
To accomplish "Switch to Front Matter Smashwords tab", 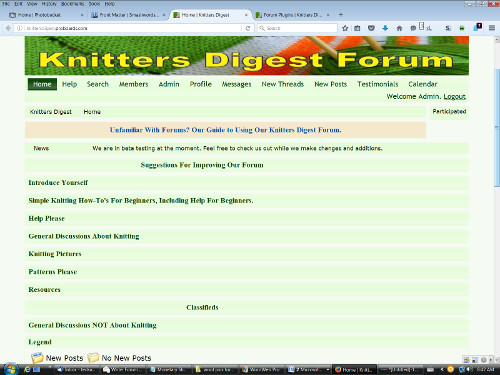I will 128,15.
